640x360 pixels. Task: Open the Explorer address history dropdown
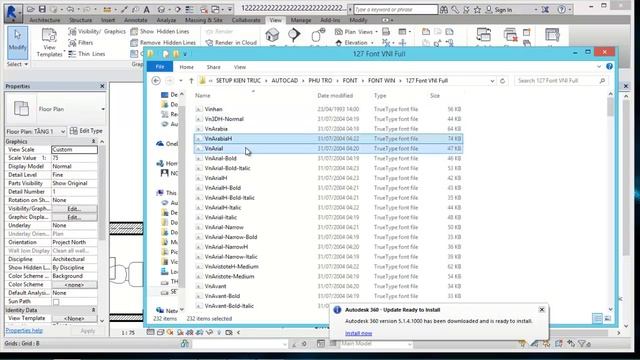point(492,81)
